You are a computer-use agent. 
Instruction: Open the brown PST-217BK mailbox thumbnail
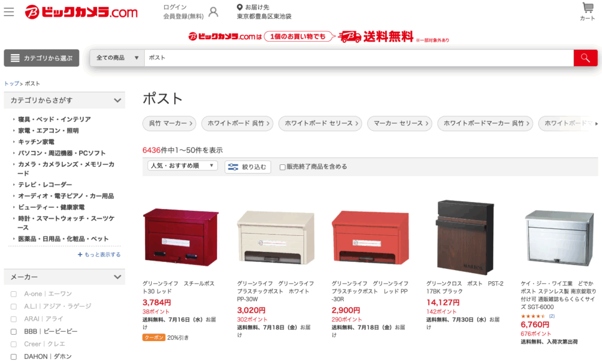pyautogui.click(x=465, y=237)
